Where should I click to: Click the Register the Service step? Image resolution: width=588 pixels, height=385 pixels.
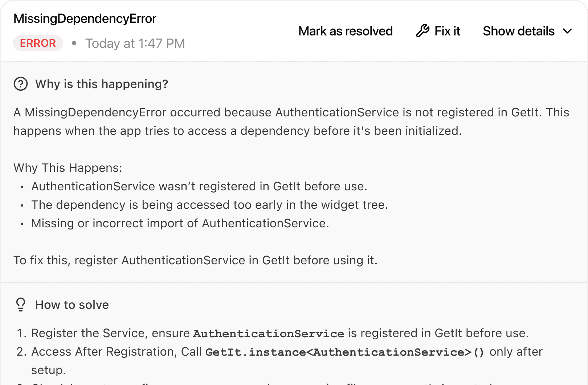coord(280,333)
